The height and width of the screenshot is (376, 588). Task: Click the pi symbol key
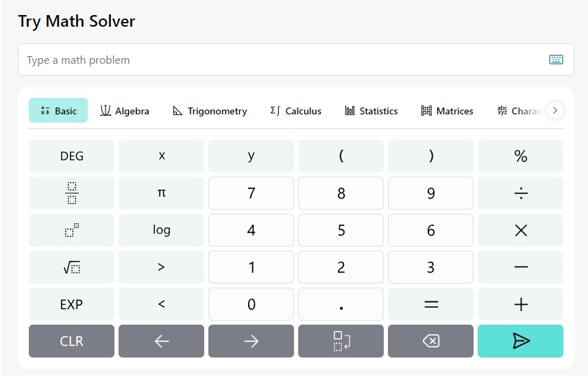(x=161, y=193)
